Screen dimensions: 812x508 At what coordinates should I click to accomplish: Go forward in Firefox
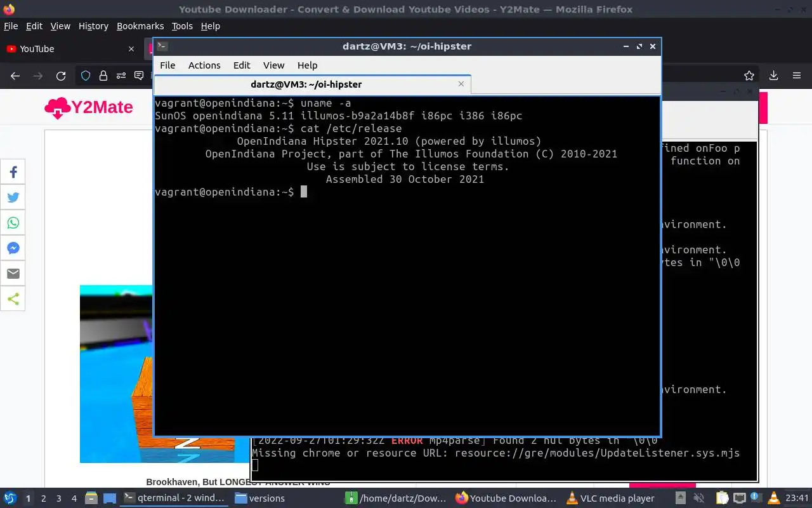38,76
